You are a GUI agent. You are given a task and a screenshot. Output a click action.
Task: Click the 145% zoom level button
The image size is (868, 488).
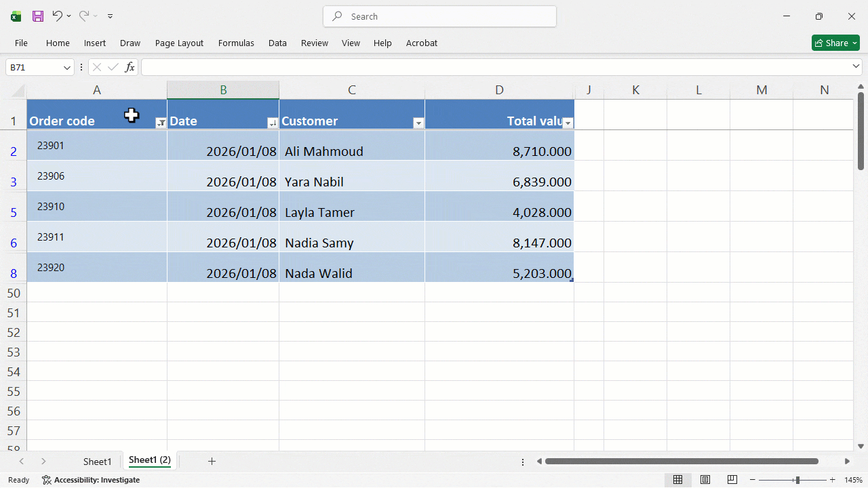tap(854, 480)
